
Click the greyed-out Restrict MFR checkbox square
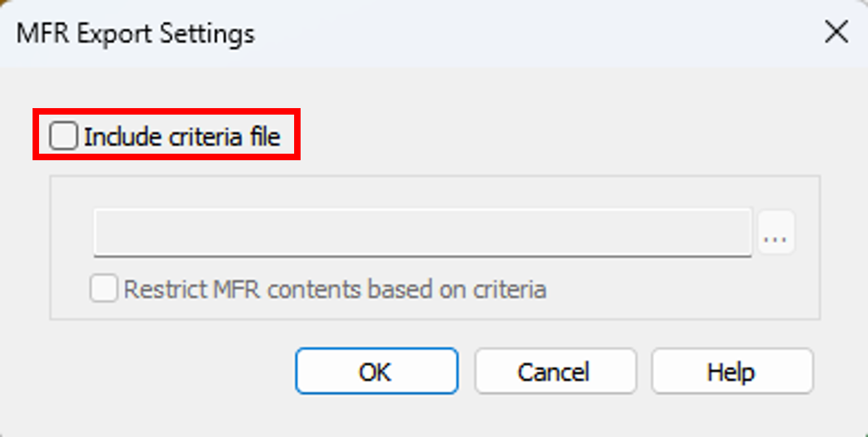[x=103, y=289]
